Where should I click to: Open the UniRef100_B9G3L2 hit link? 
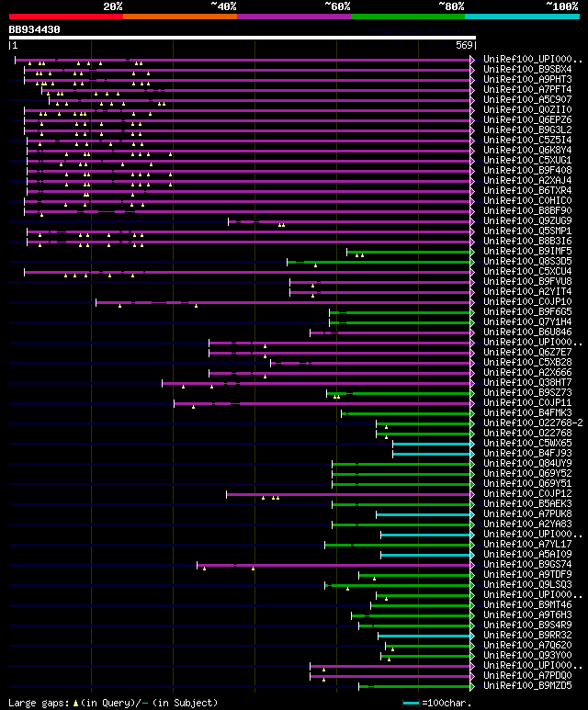pos(527,130)
